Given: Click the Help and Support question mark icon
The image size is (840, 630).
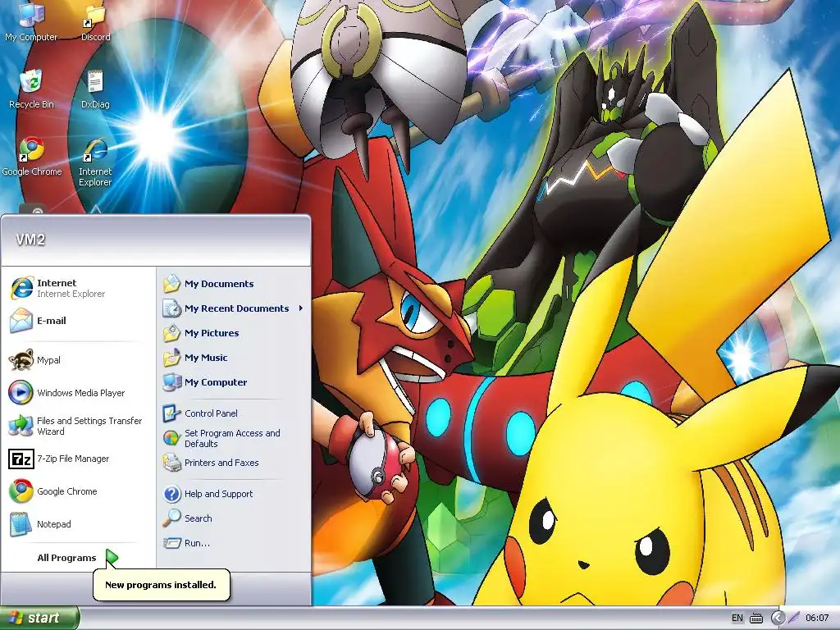Looking at the screenshot, I should click(171, 494).
